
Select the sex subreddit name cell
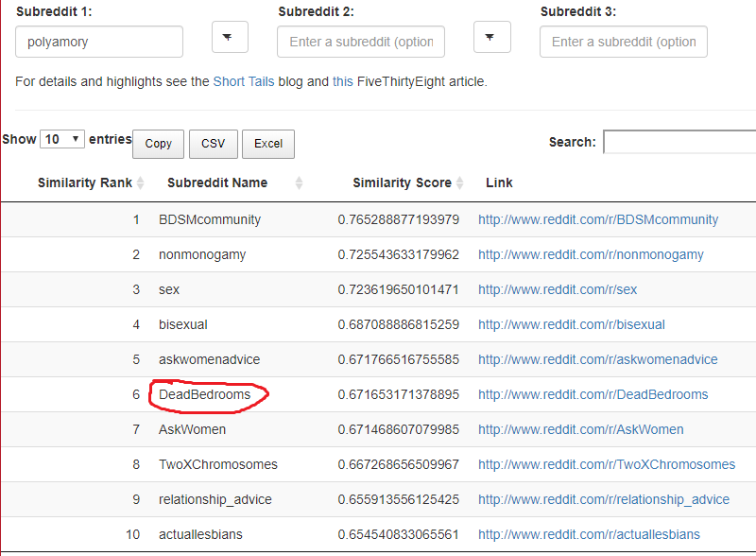(169, 289)
